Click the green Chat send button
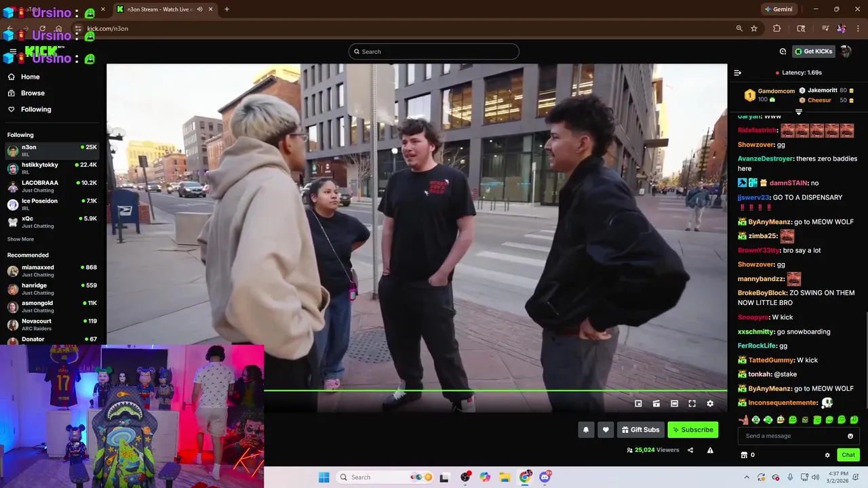This screenshot has height=488, width=868. (848, 455)
